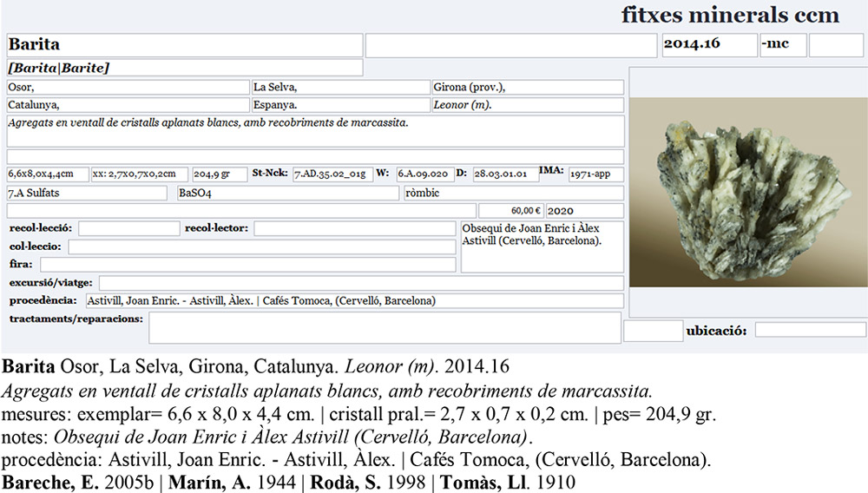This screenshot has width=868, height=493.
Task: Click the notes field Obsequi de Joan Enric
Action: pyautogui.click(x=542, y=246)
